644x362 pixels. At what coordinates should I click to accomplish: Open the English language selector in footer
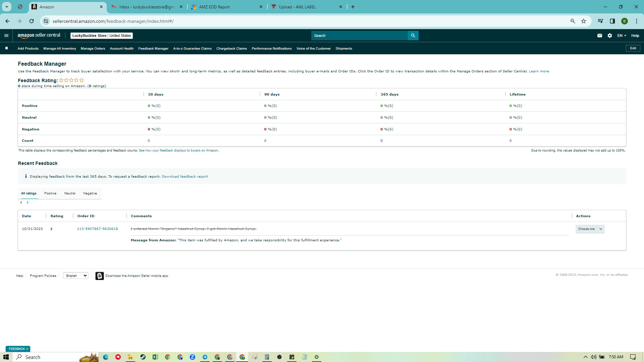pos(76,276)
